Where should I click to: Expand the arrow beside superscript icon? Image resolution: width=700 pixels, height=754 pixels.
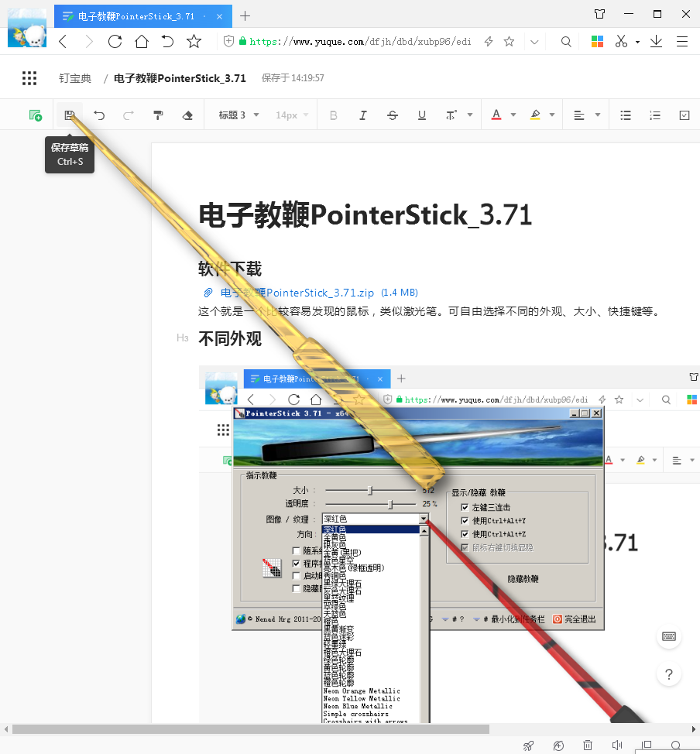click(470, 115)
